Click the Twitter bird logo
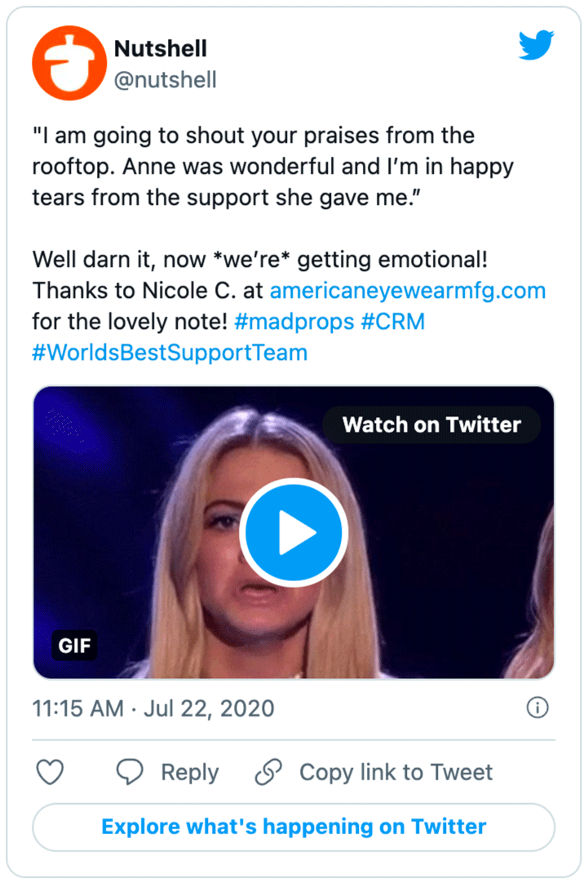 tap(536, 47)
